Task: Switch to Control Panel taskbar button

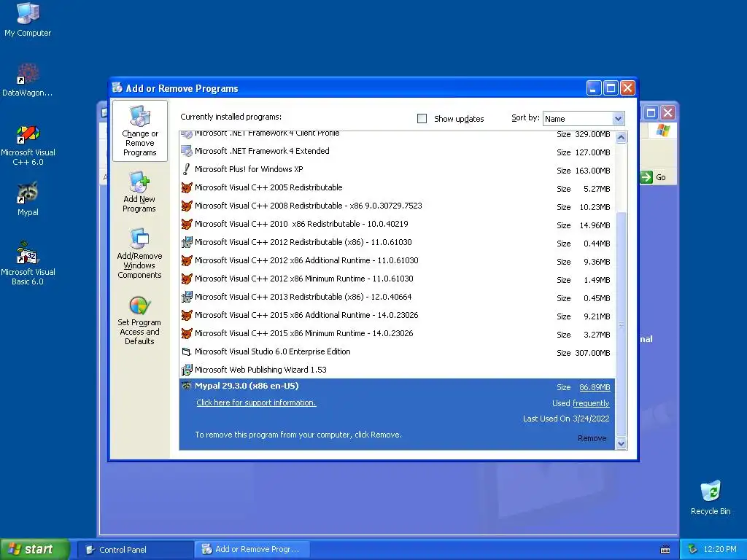Action: [135, 550]
